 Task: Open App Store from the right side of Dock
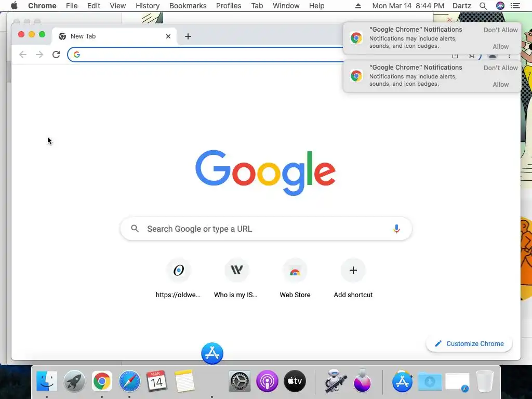[x=403, y=381]
